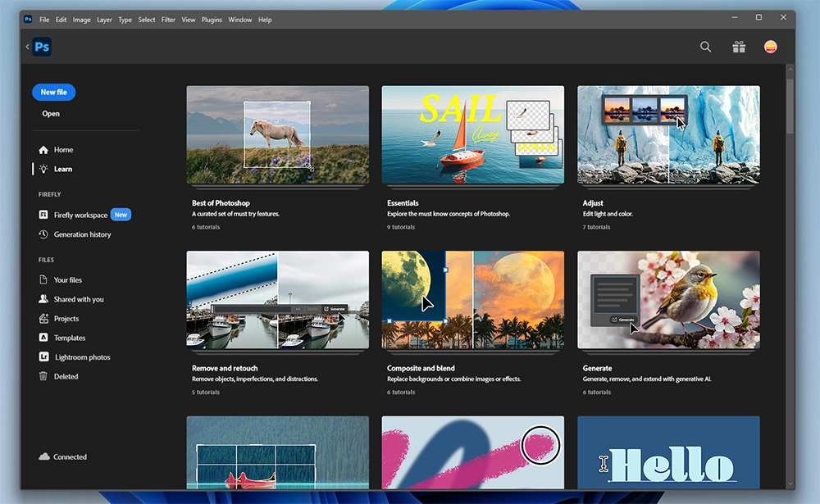This screenshot has width=820, height=504.
Task: Open the Help menu
Action: pyautogui.click(x=265, y=20)
